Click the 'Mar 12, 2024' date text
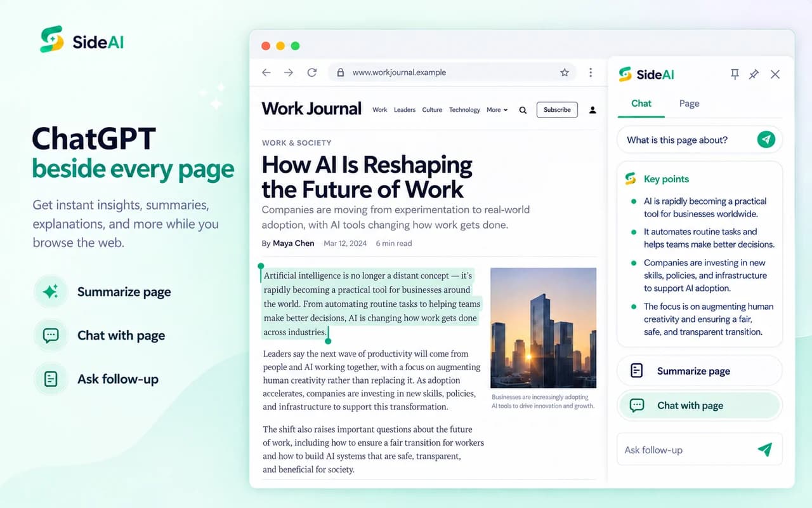The image size is (812, 508). [x=345, y=243]
